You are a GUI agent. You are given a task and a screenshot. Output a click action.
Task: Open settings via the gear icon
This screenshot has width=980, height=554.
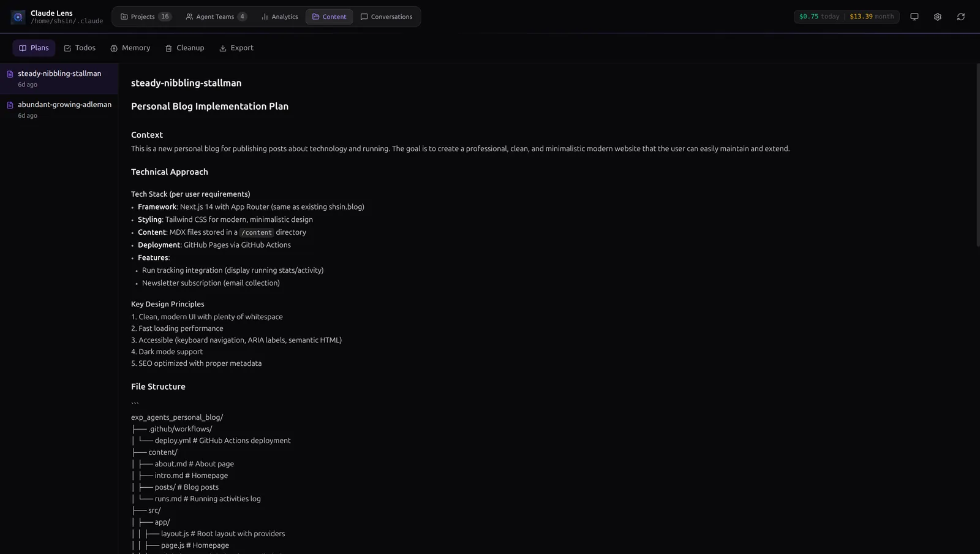(937, 17)
